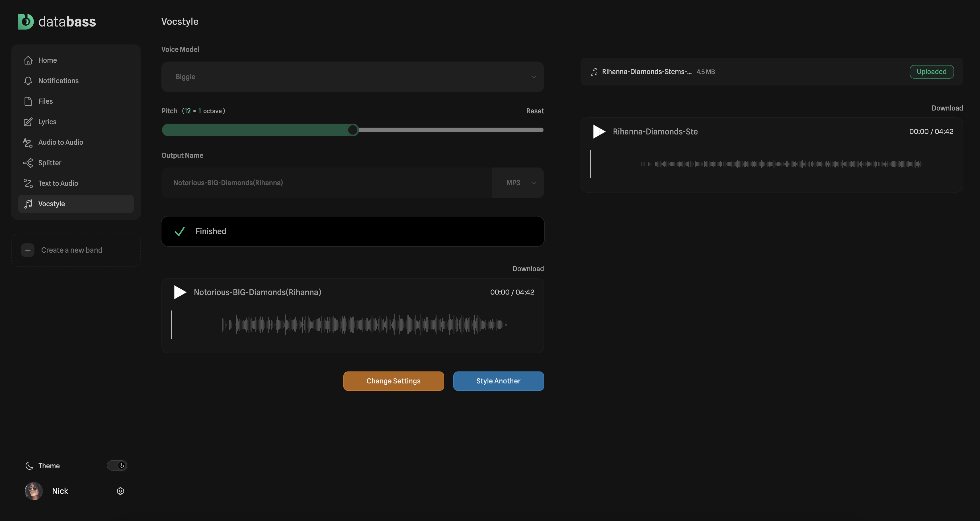Click the moon icon beside Theme

29,466
